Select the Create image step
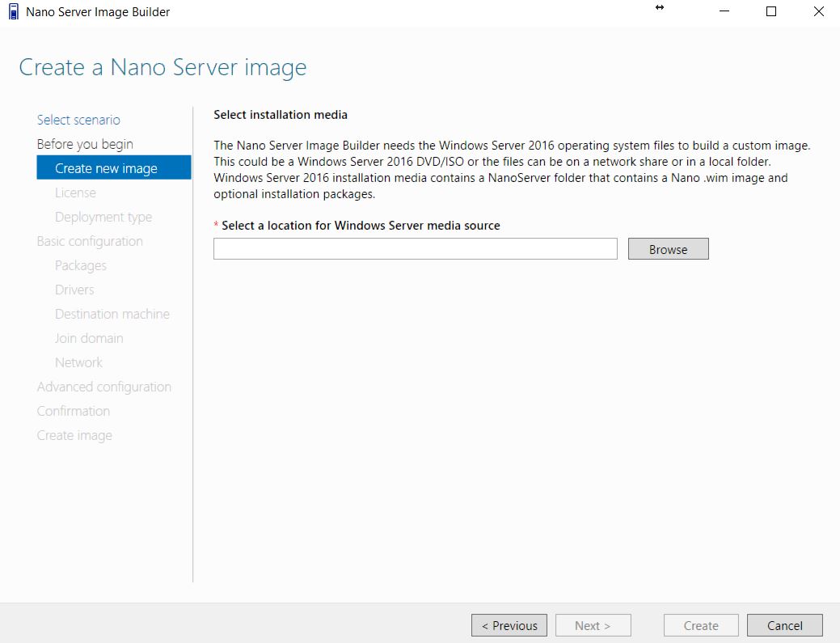Viewport: 840px width, 643px height. 74,436
